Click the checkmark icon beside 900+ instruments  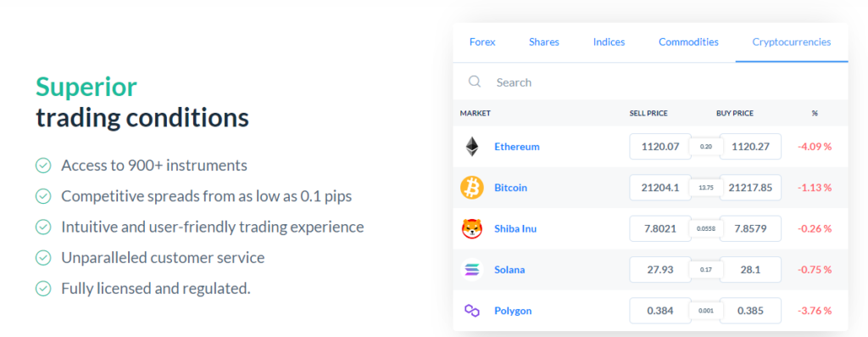coord(43,166)
